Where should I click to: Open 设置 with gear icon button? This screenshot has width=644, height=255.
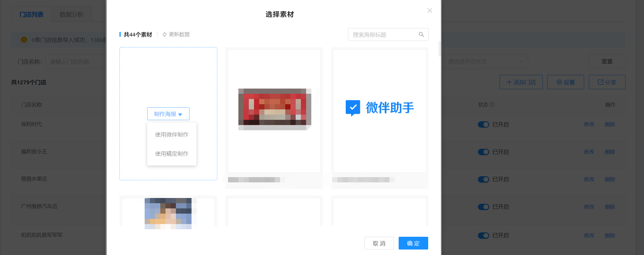[566, 82]
